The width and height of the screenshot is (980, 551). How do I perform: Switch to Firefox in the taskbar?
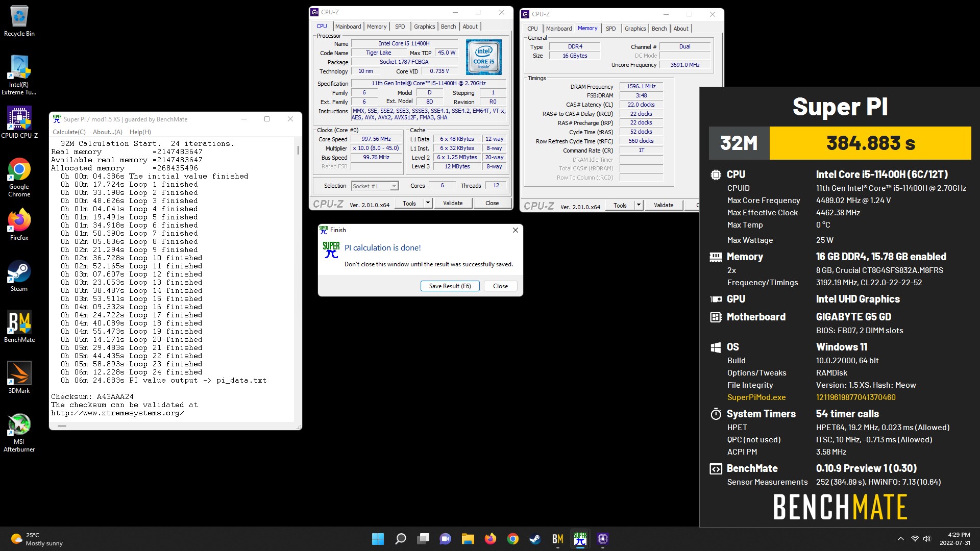(x=491, y=539)
